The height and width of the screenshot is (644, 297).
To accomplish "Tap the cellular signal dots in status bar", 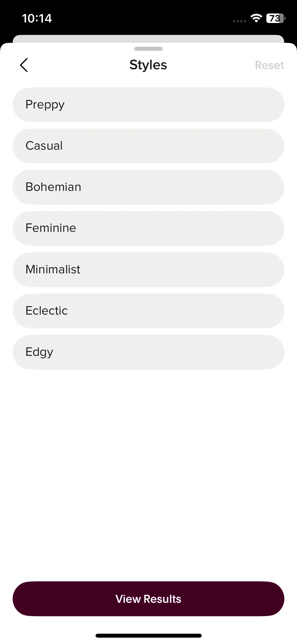I will pyautogui.click(x=239, y=21).
